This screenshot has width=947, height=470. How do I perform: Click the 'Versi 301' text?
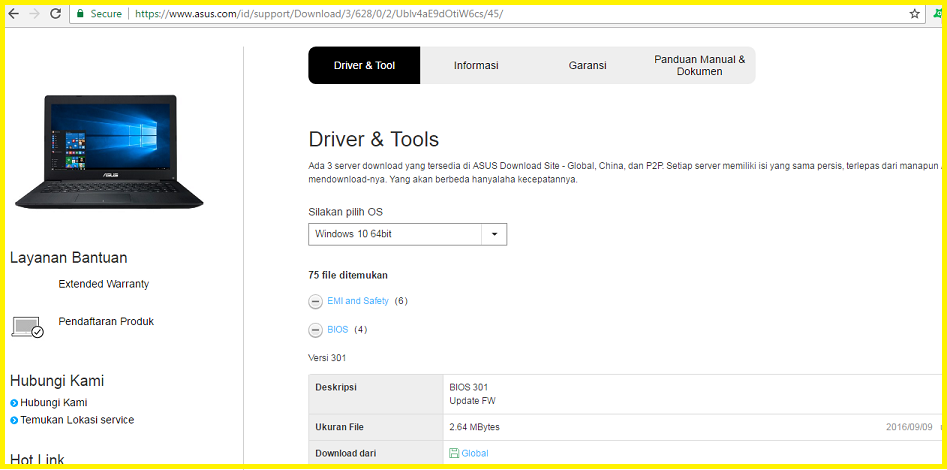(327, 358)
